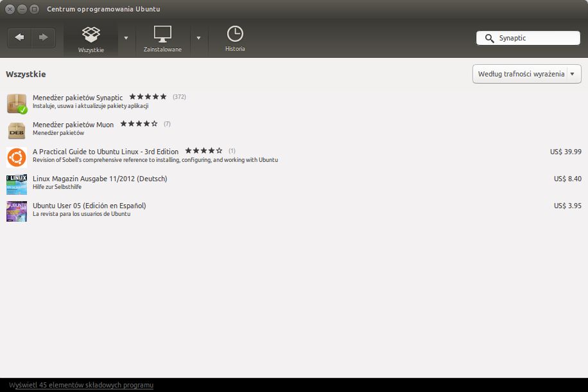
Task: Click the description Instaluje, usuwa i aktualizuje pakiety
Action: pos(91,106)
